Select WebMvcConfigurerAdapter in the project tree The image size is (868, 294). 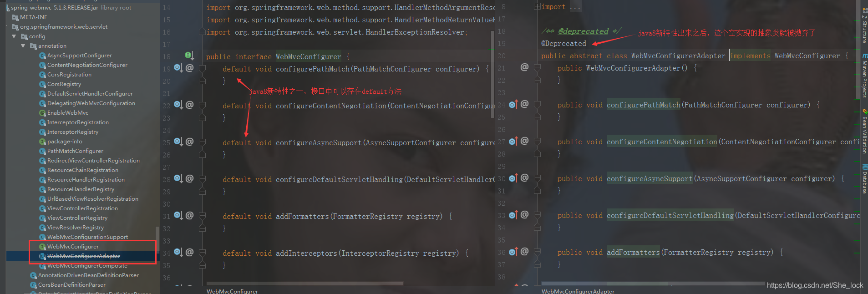(x=83, y=256)
